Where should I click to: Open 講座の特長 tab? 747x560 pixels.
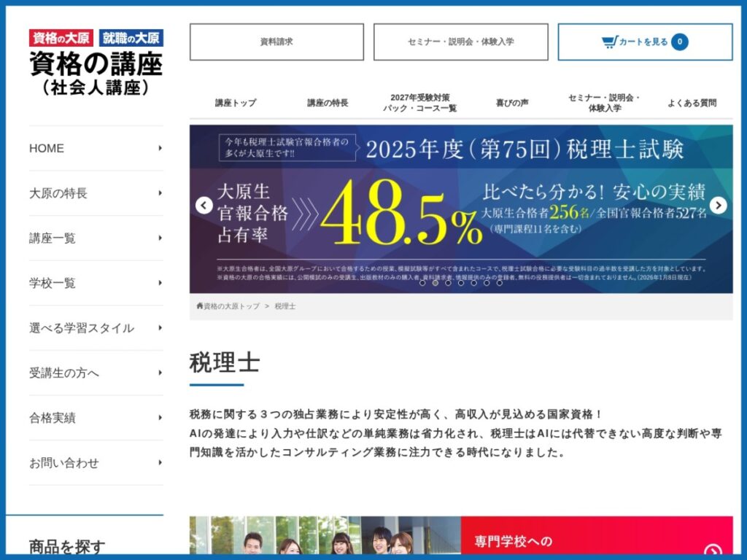tap(328, 103)
